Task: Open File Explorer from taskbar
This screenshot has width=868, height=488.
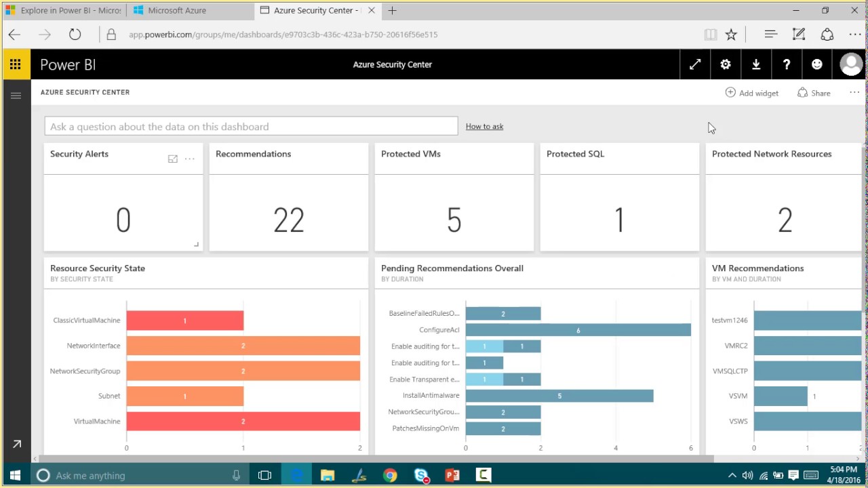Action: tap(328, 475)
